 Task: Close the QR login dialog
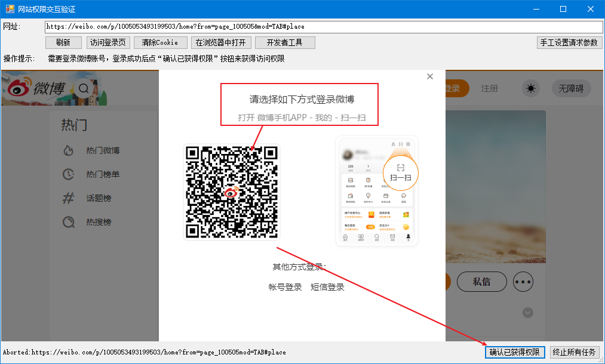(430, 76)
